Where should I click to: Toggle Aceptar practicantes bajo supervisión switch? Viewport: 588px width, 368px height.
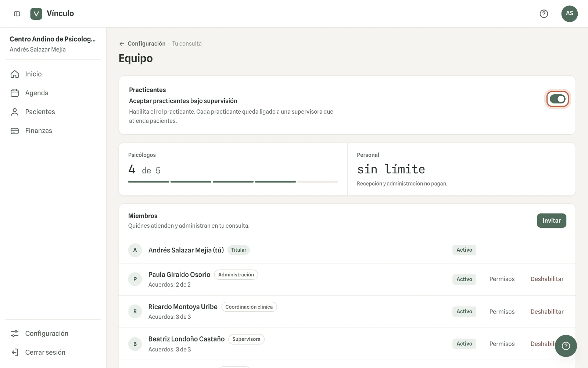point(557,99)
